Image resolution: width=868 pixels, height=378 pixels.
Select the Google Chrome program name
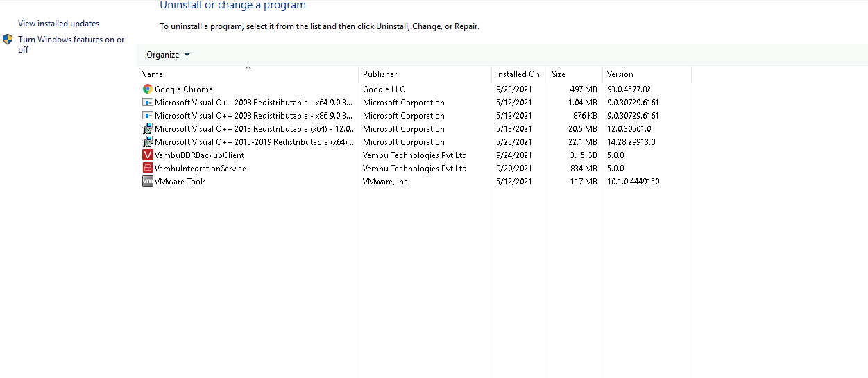[x=184, y=89]
